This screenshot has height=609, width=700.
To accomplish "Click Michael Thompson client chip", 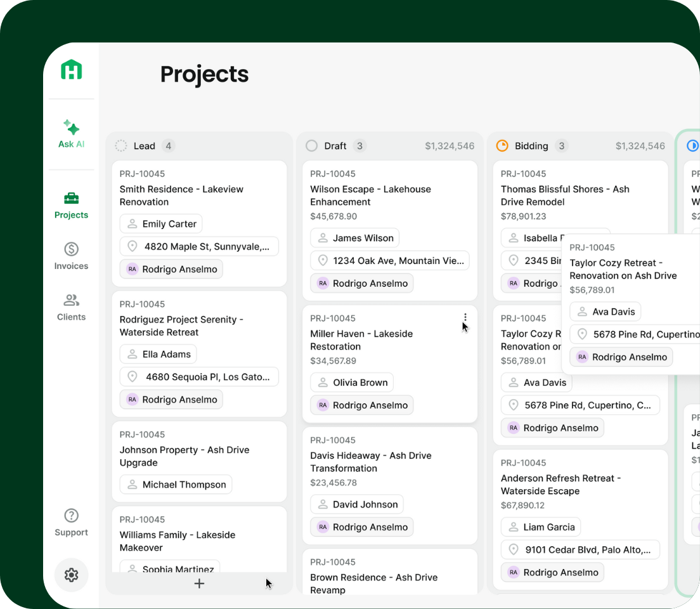I will coord(176,484).
